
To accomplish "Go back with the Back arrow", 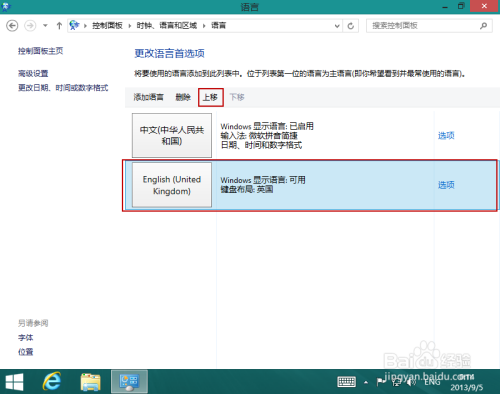I will [x=12, y=26].
